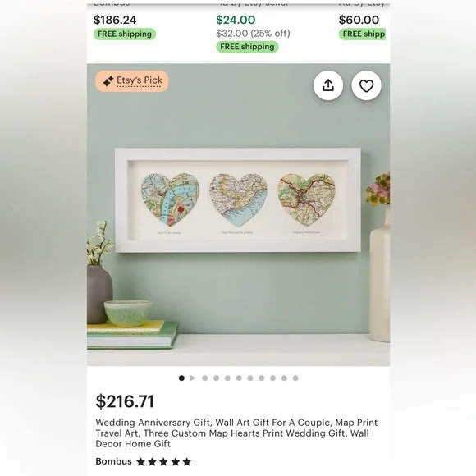This screenshot has width=476, height=476.
Task: Open the $186.24 listing price
Action: tap(115, 20)
